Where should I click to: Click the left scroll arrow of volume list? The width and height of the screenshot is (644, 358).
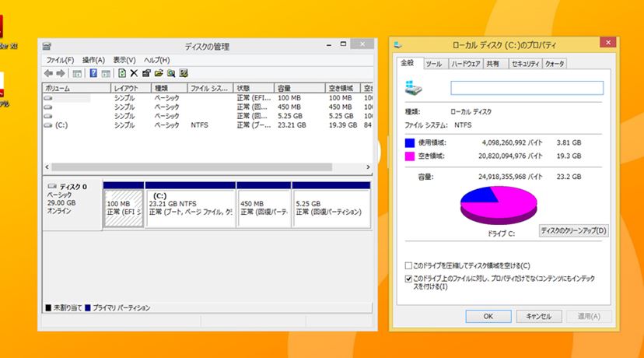47,167
